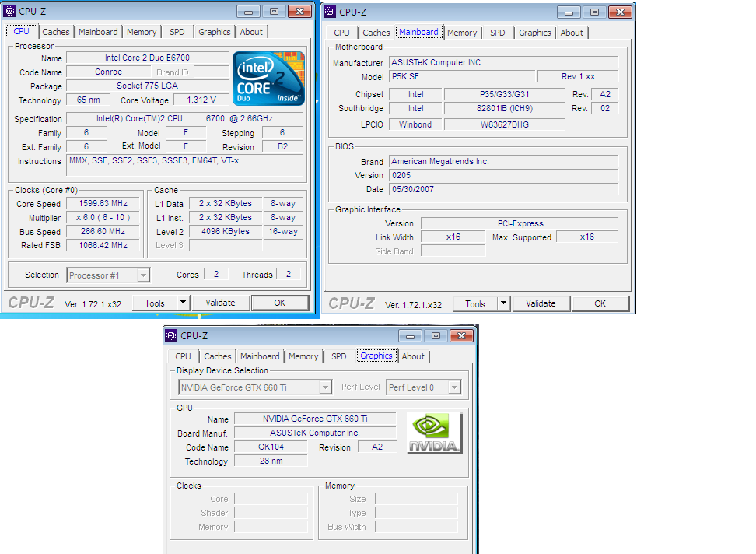This screenshot has height=554, width=756.
Task: Expand the Processor #1 selection dropdown
Action: click(142, 275)
